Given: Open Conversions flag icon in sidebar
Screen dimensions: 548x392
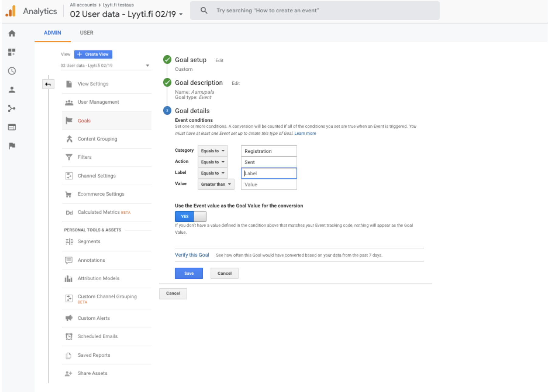Looking at the screenshot, I should [12, 146].
